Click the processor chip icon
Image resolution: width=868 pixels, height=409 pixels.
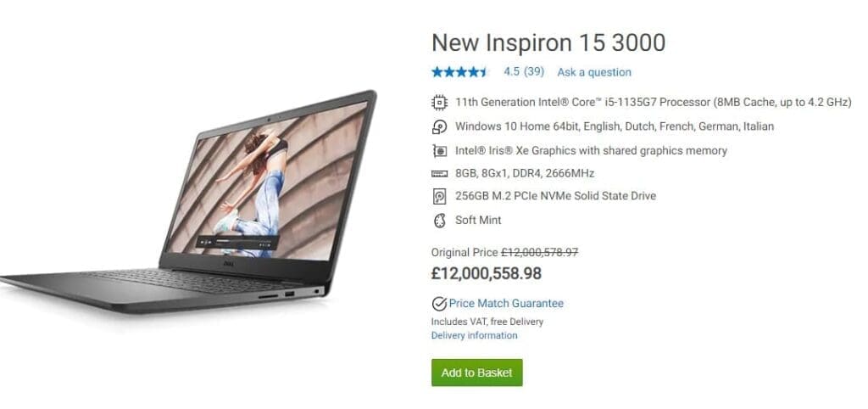point(439,103)
